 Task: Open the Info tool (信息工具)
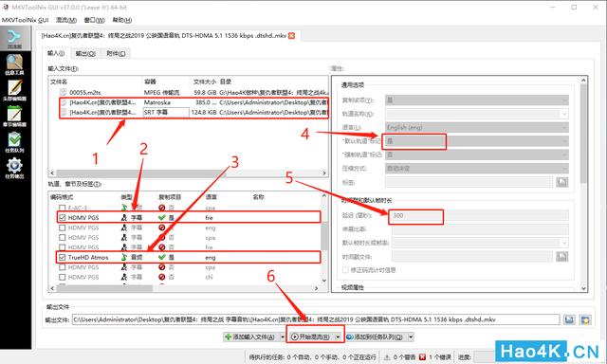pyautogui.click(x=15, y=64)
